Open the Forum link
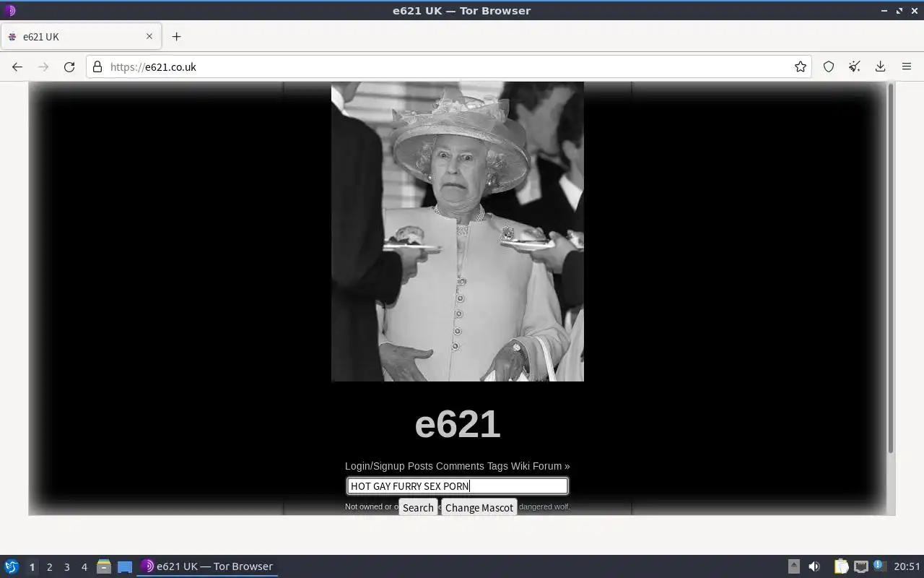This screenshot has height=578, width=924. (547, 466)
